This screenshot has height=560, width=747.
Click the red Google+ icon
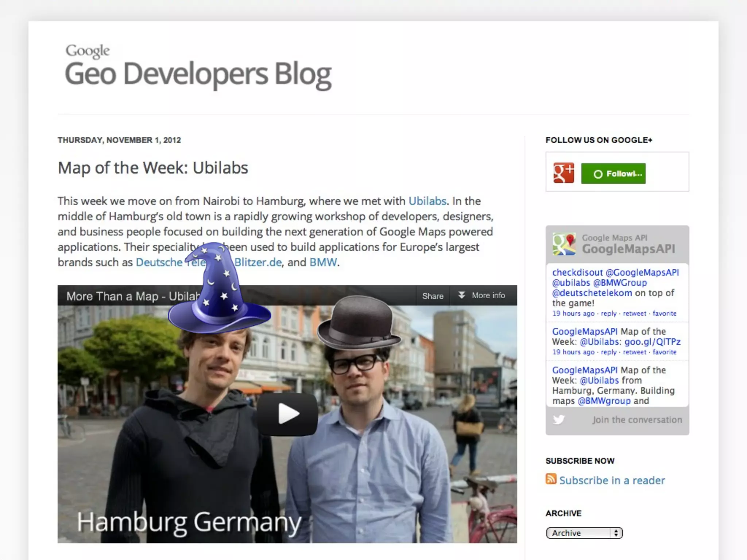click(563, 173)
